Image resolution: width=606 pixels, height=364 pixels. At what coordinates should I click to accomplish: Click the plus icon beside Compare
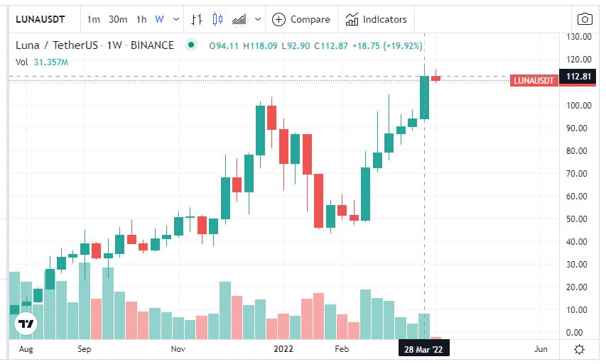coord(278,19)
